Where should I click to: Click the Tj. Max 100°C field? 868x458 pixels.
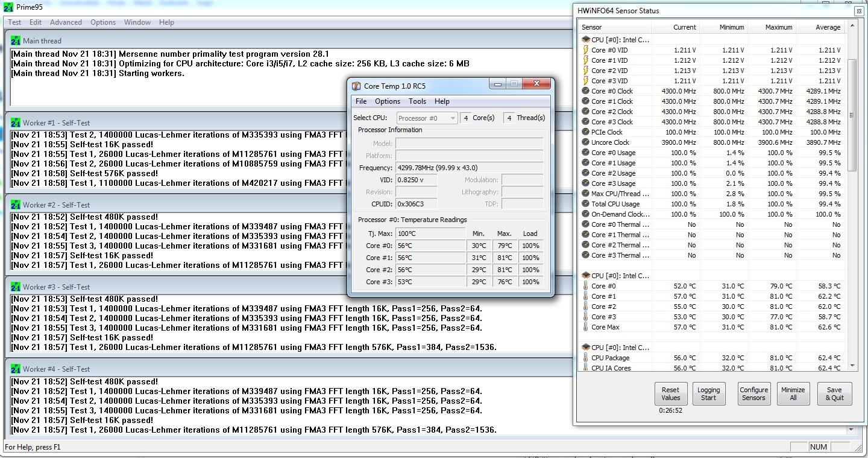point(430,234)
